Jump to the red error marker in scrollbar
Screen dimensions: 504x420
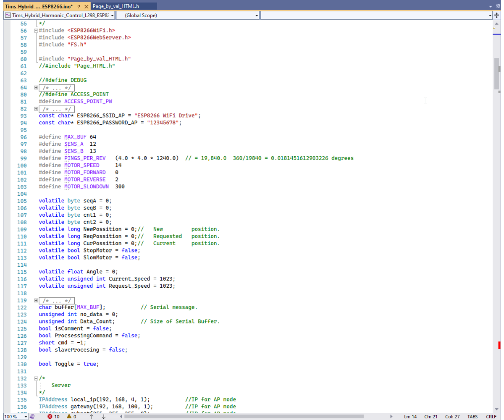(x=499, y=345)
